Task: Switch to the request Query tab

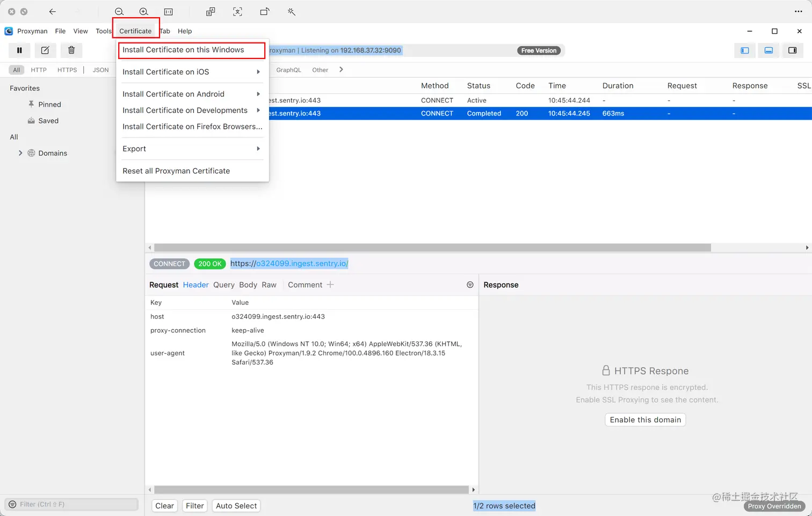Action: coord(224,285)
